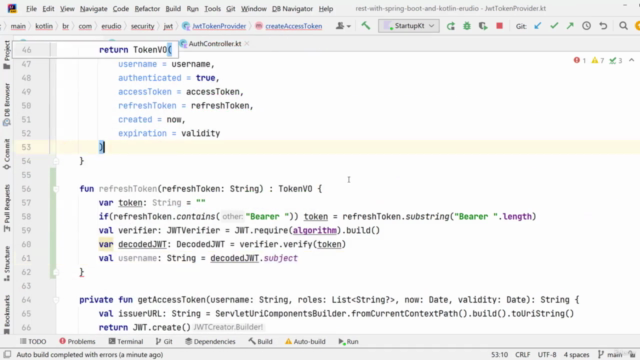Click the warnings count indicator

598,60
